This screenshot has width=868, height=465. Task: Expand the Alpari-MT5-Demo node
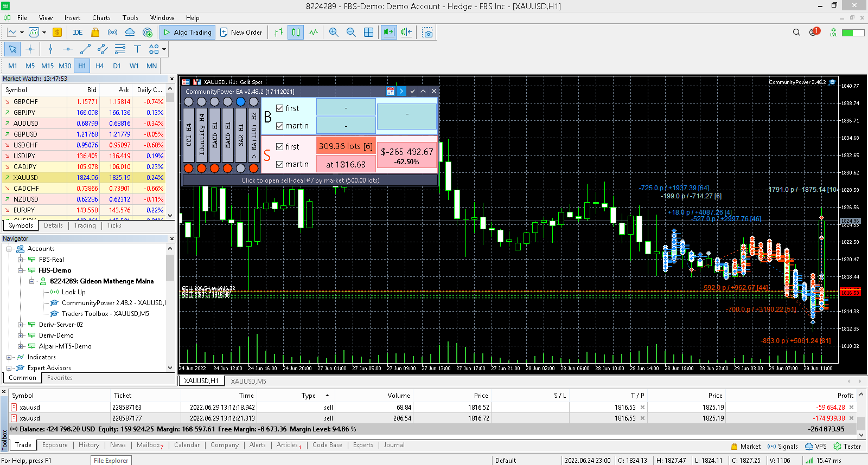21,346
